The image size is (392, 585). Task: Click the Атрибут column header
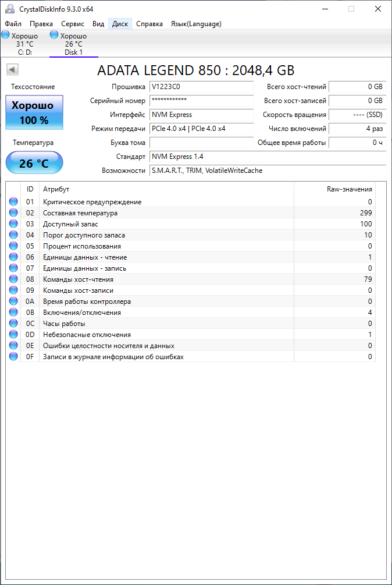166,189
